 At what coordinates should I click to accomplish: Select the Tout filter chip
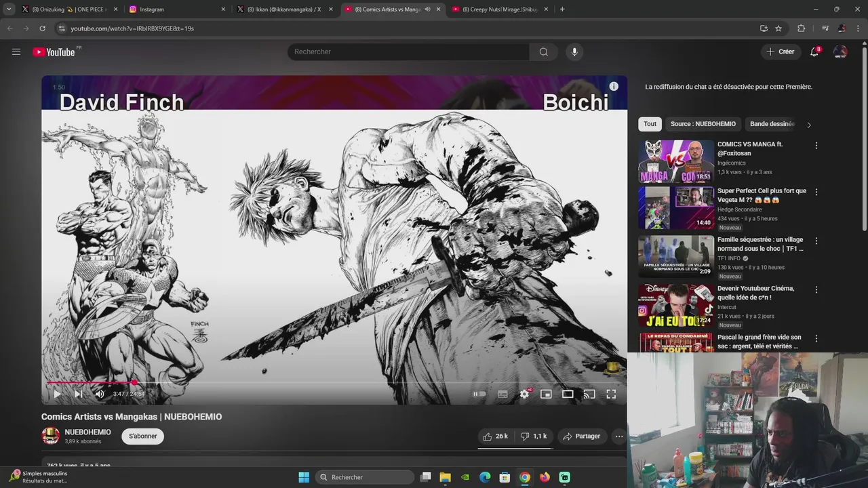[x=650, y=124]
